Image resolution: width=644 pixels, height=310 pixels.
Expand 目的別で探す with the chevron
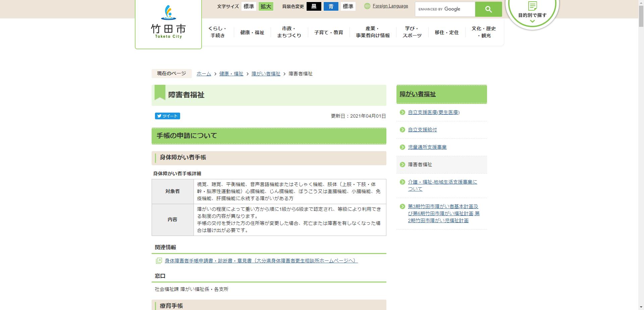pos(532,21)
